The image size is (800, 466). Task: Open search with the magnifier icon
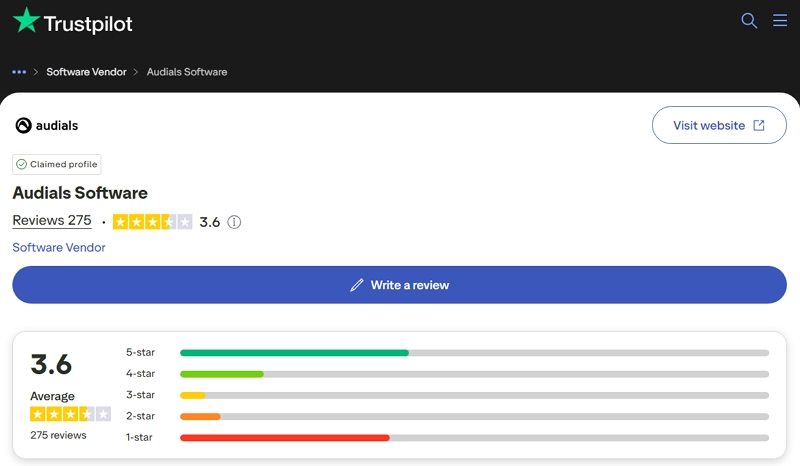tap(748, 20)
